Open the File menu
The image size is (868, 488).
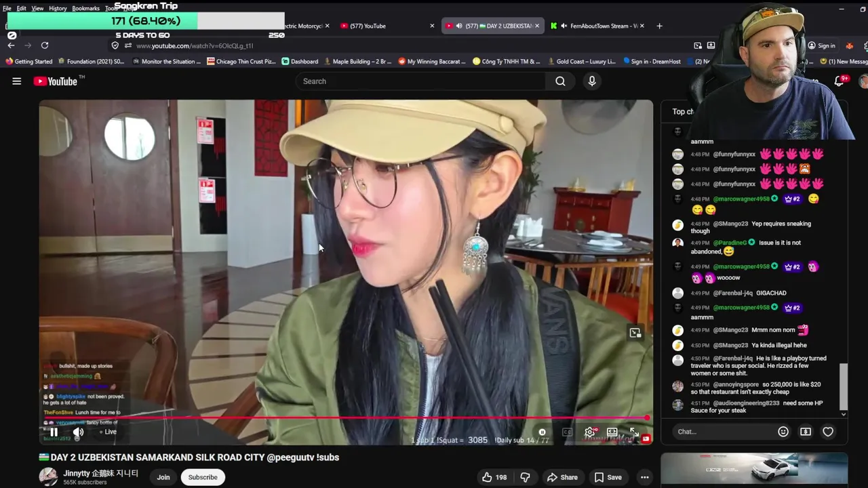pos(7,8)
